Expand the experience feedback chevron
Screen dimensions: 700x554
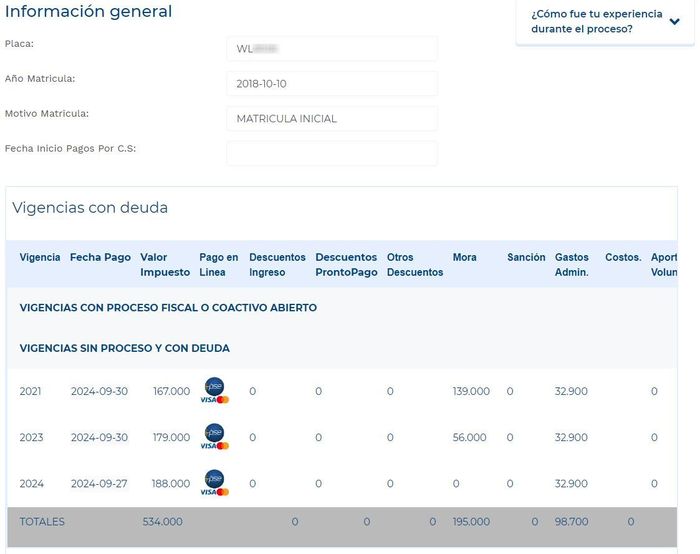[x=674, y=22]
